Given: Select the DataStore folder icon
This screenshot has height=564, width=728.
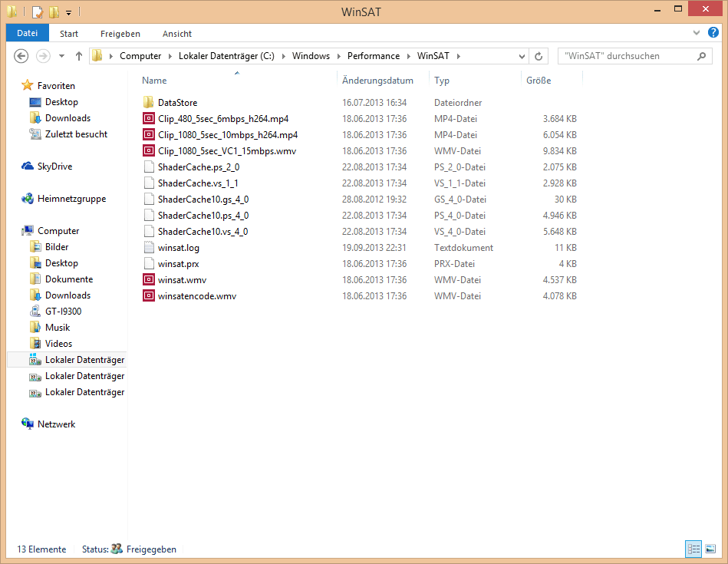Looking at the screenshot, I should (149, 102).
